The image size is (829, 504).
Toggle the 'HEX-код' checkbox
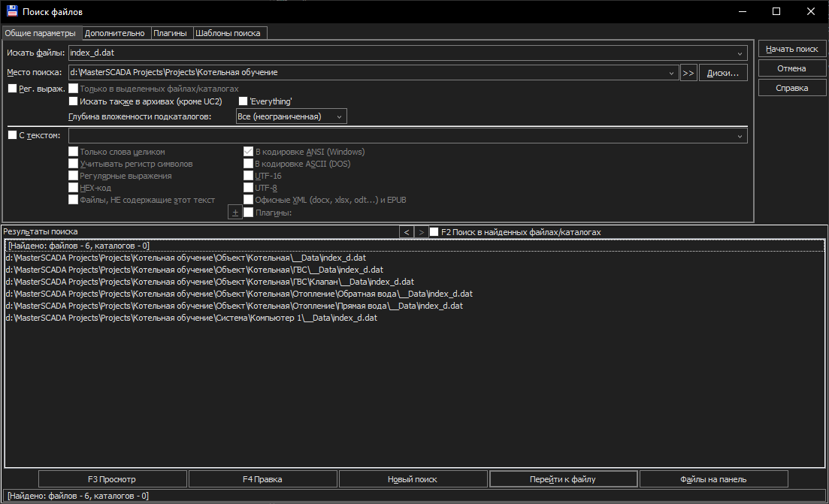click(x=73, y=188)
